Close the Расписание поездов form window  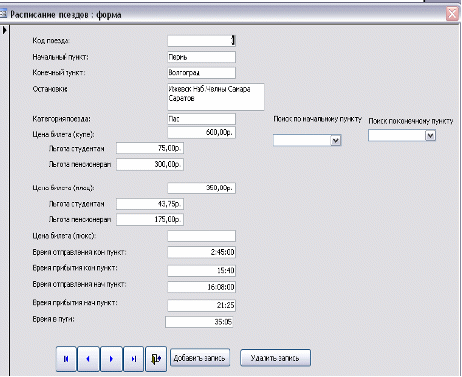coord(452,14)
